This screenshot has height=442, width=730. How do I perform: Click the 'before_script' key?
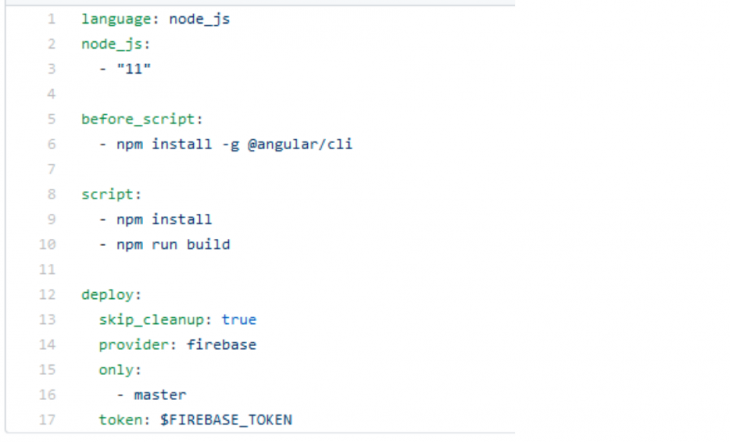pos(138,119)
